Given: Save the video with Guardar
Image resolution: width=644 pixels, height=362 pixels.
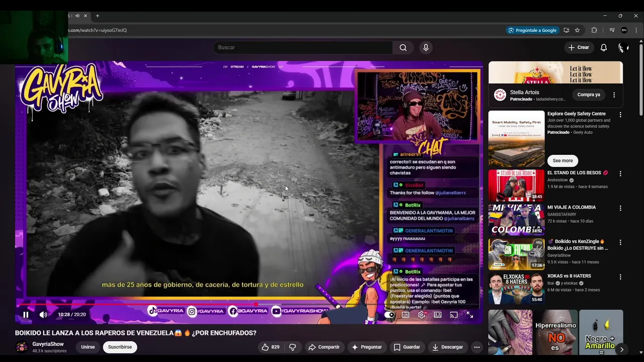Looking at the screenshot, I should point(407,347).
